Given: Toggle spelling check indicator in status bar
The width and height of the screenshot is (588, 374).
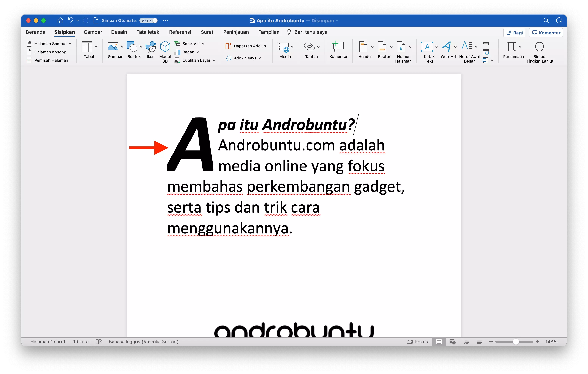Looking at the screenshot, I should [x=99, y=342].
